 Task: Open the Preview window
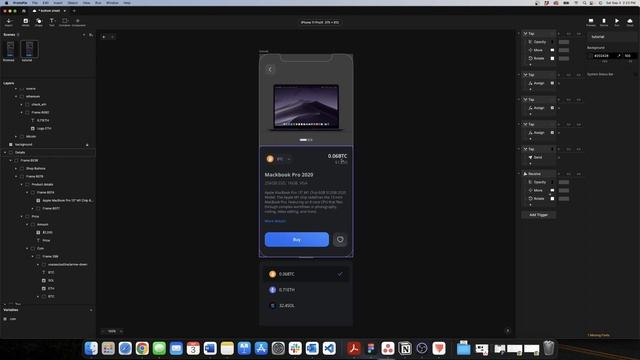tap(591, 22)
